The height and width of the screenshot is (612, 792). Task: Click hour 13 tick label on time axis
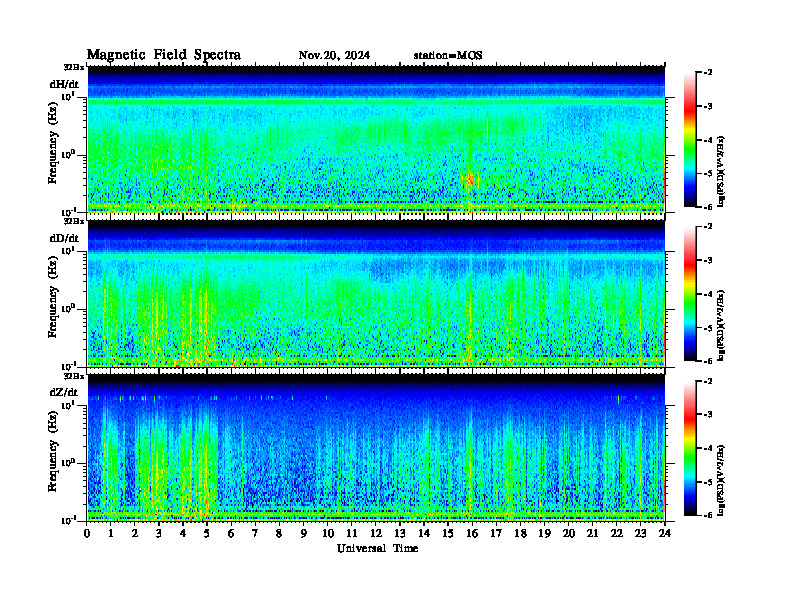pyautogui.click(x=400, y=534)
